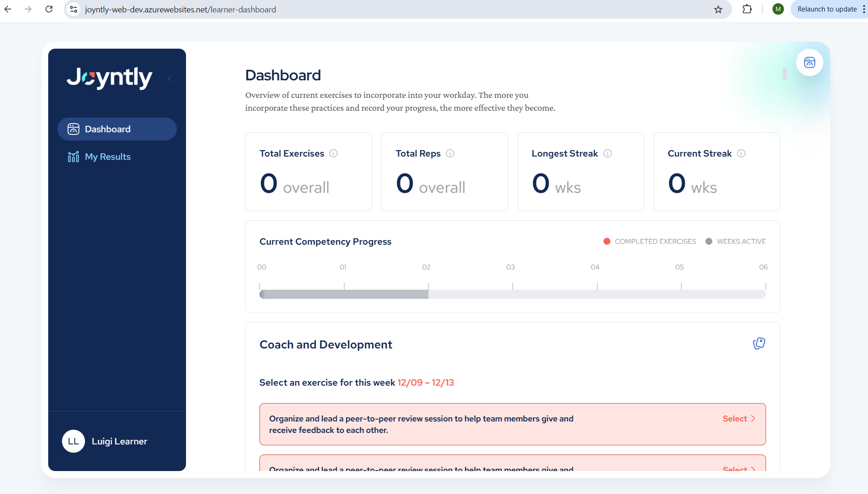Click Relaunch to update button
The image size is (868, 494).
pos(827,9)
